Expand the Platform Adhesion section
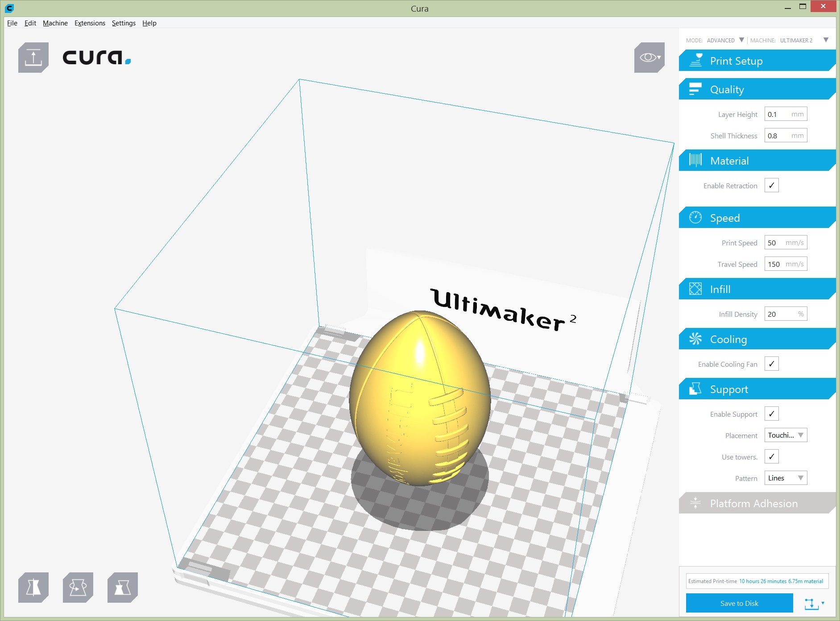 click(757, 503)
